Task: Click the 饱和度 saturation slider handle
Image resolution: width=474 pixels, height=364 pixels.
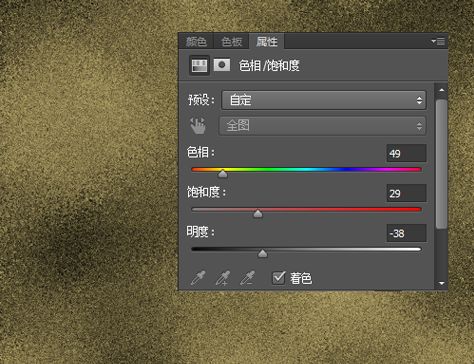Action: pyautogui.click(x=258, y=214)
